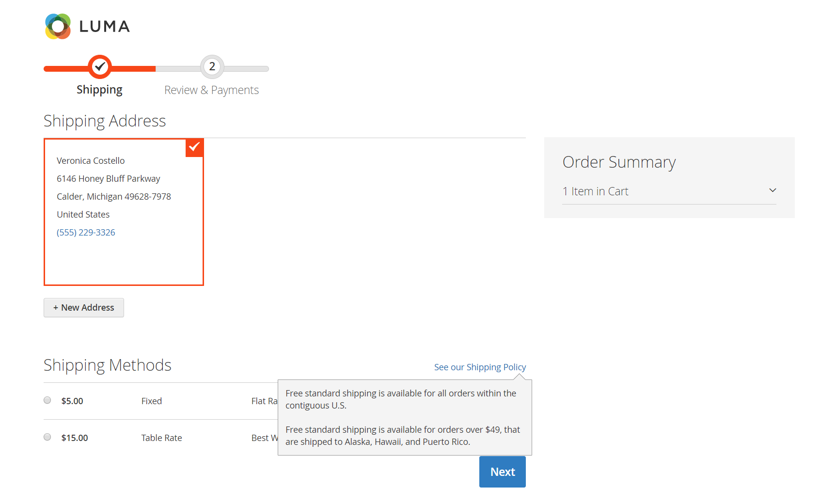Click the step 2 circle in progress bar

point(212,67)
